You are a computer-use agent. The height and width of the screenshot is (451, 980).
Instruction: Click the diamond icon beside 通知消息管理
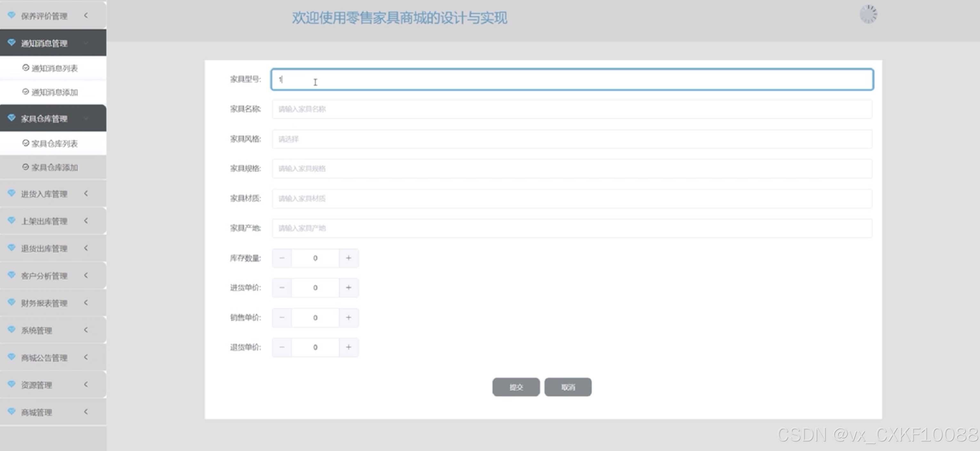coord(12,43)
